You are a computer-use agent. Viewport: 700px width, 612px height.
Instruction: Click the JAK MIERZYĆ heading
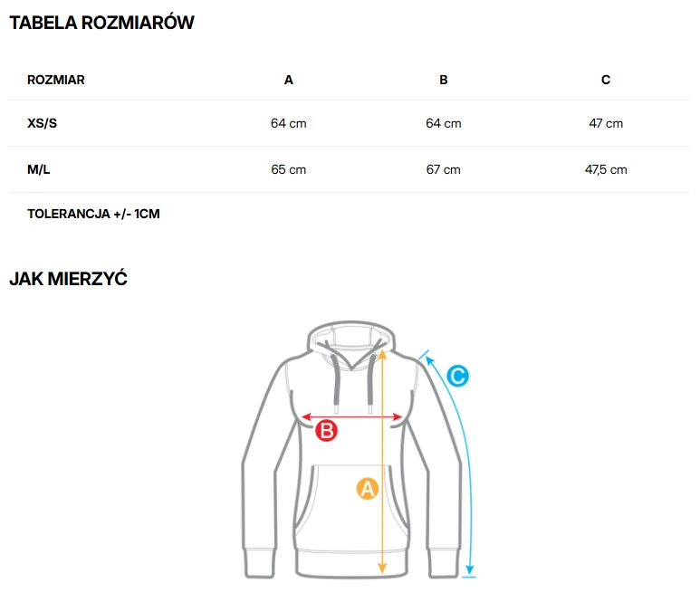[x=68, y=279]
